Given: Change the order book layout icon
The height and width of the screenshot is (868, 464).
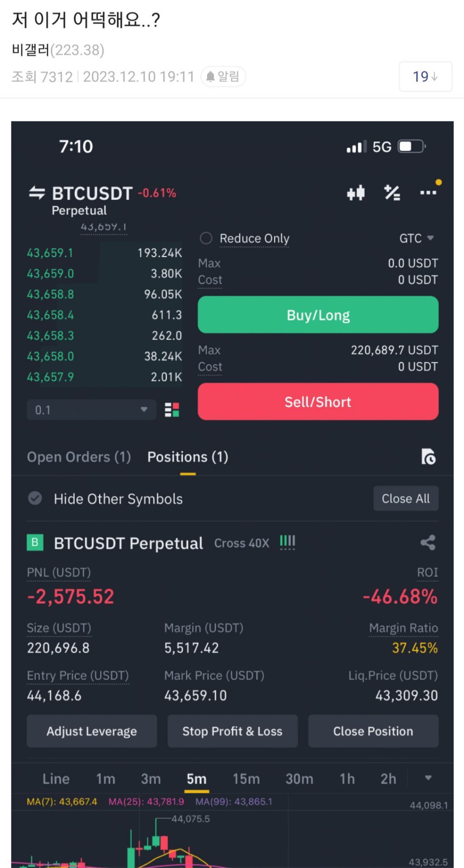Looking at the screenshot, I should coord(172,410).
